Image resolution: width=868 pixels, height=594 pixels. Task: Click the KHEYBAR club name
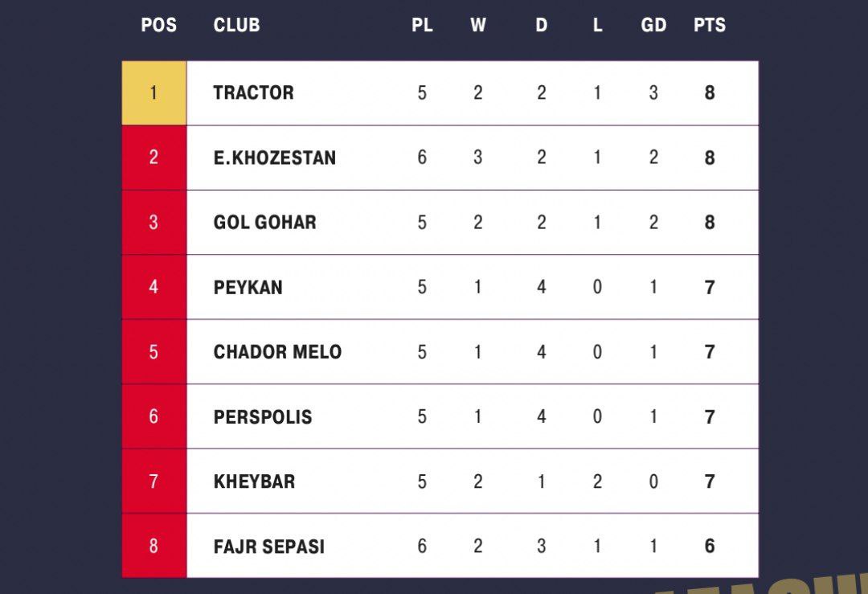(254, 481)
